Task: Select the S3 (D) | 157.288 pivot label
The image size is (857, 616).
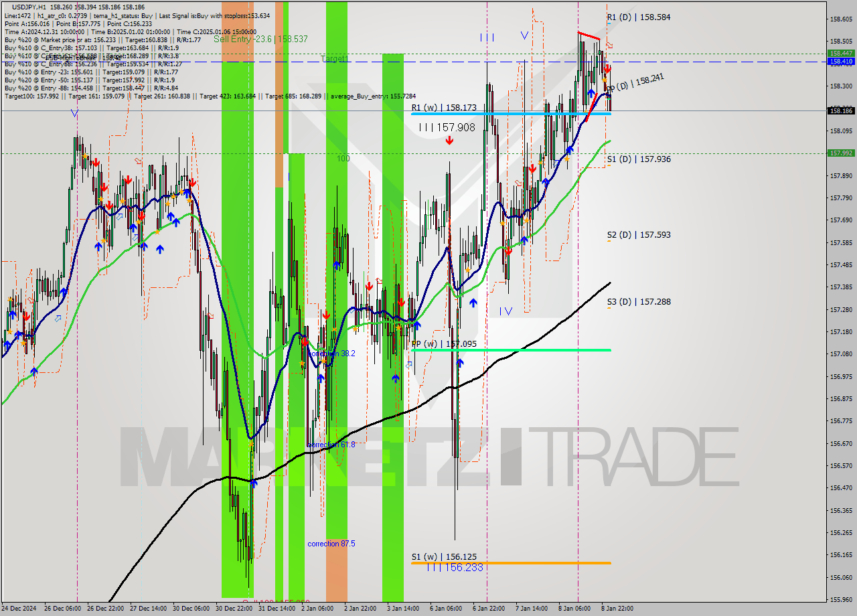Action: (x=639, y=302)
